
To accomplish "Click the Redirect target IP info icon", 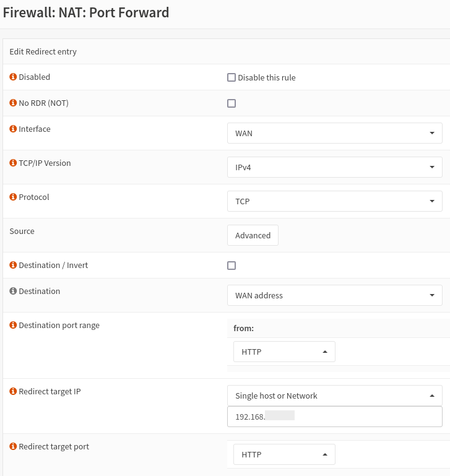I will click(13, 392).
